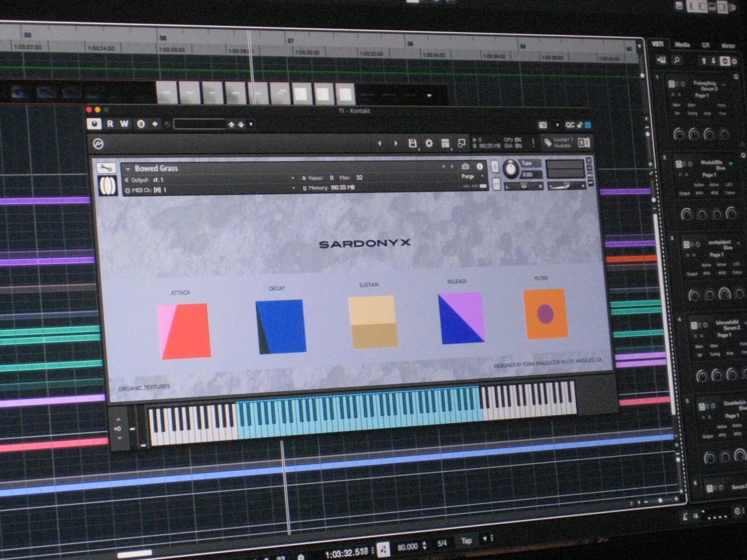Toggle the tempo track metronome icon
Viewport: 747px width, 560px height.
click(x=383, y=549)
